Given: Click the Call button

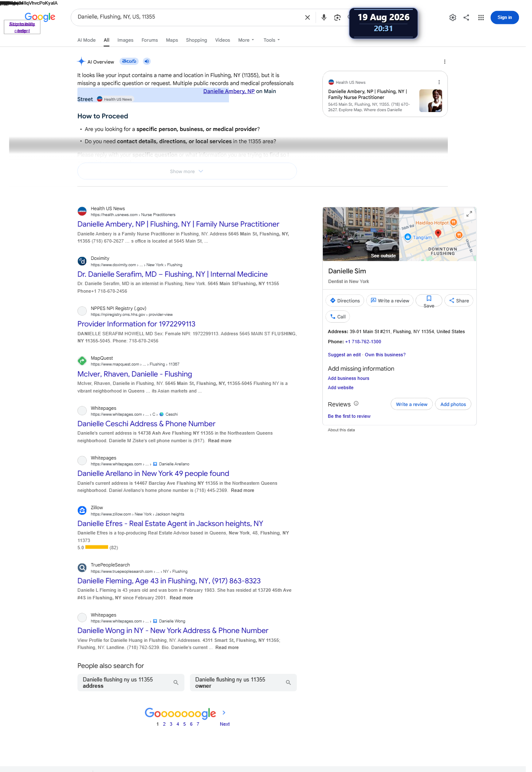Looking at the screenshot, I should click(338, 317).
